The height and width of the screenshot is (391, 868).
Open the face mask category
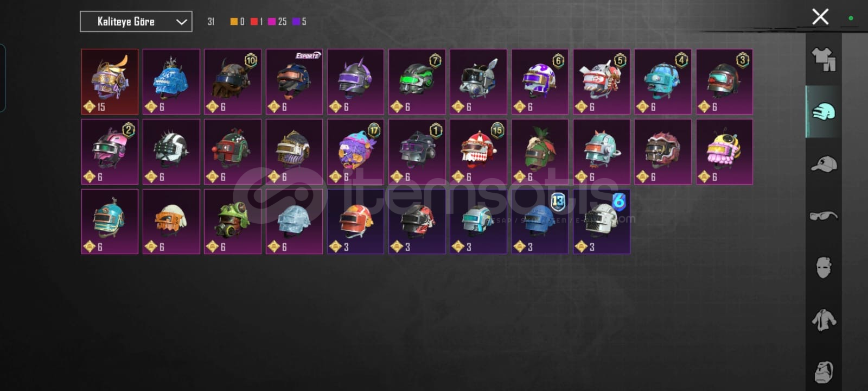click(823, 267)
